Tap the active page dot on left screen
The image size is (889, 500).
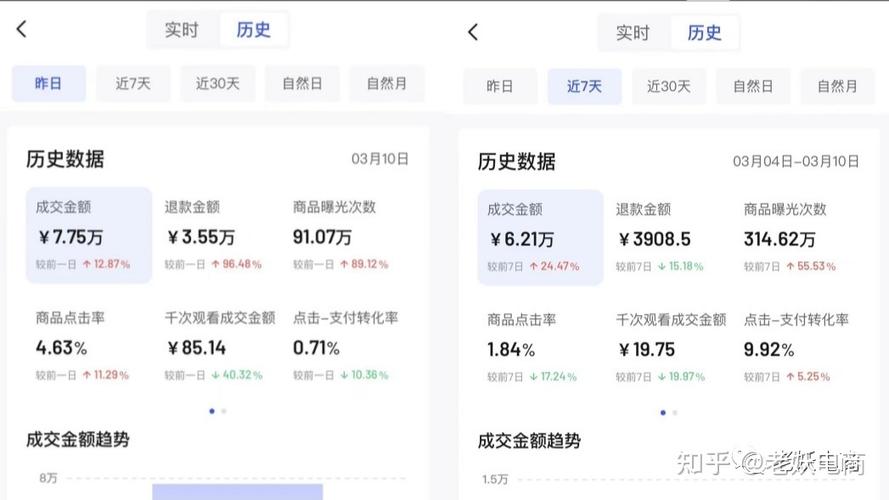click(212, 411)
